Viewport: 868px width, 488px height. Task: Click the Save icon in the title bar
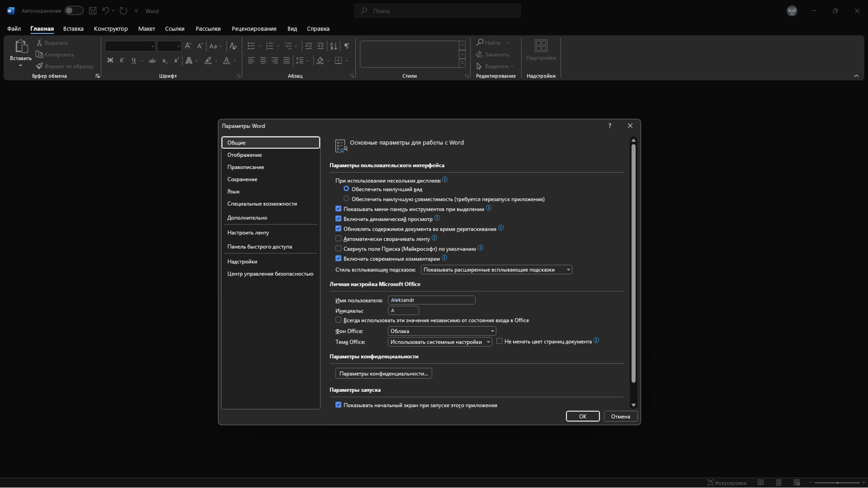point(93,11)
